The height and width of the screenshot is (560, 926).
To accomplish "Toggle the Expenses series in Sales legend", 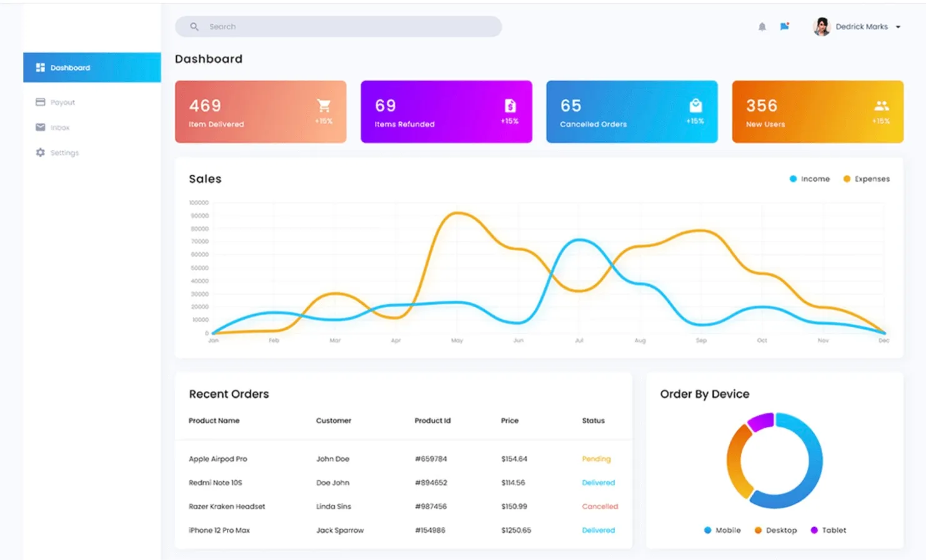I will [866, 179].
